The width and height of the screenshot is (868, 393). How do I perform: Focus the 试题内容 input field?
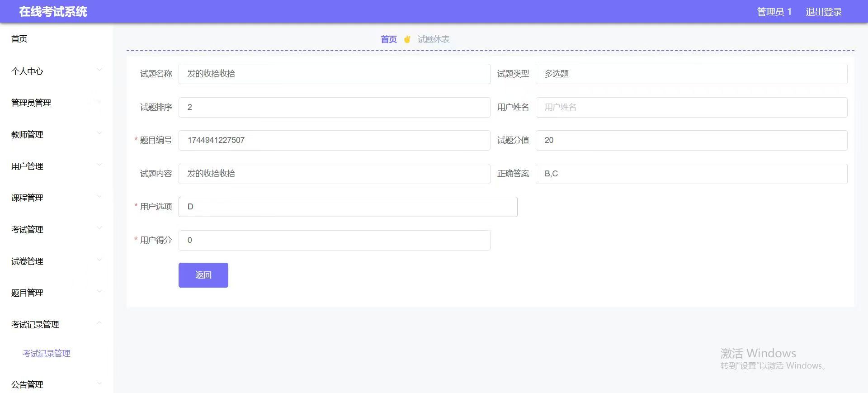point(335,174)
